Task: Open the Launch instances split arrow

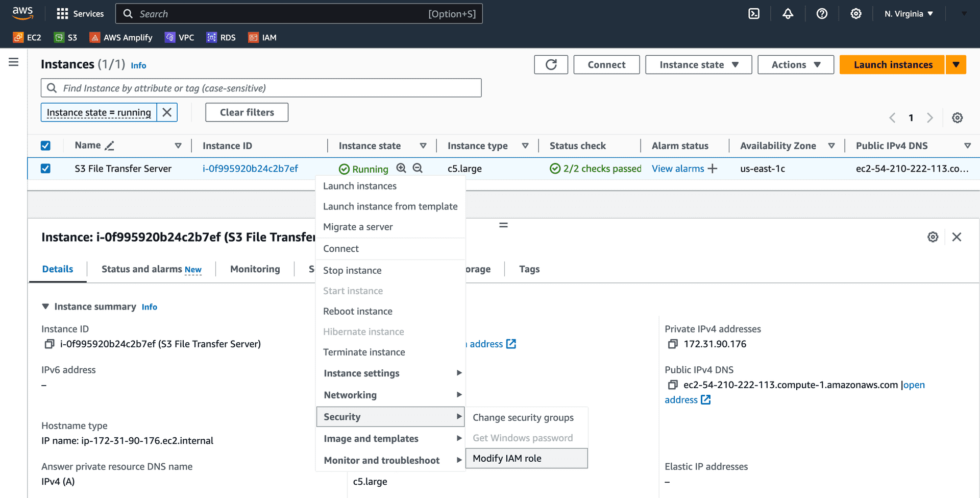Action: [956, 65]
